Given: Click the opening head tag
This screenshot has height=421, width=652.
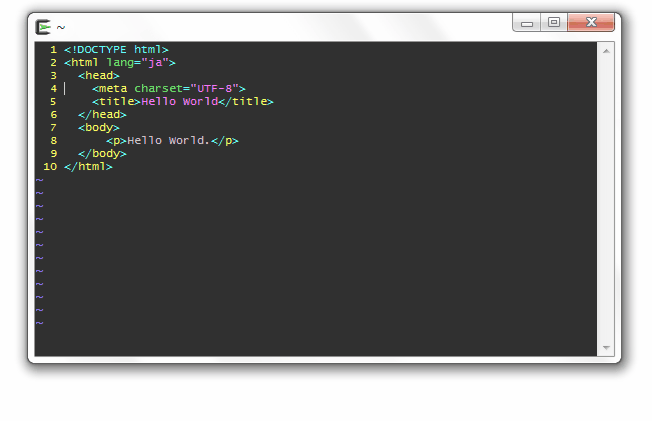Looking at the screenshot, I should (99, 75).
